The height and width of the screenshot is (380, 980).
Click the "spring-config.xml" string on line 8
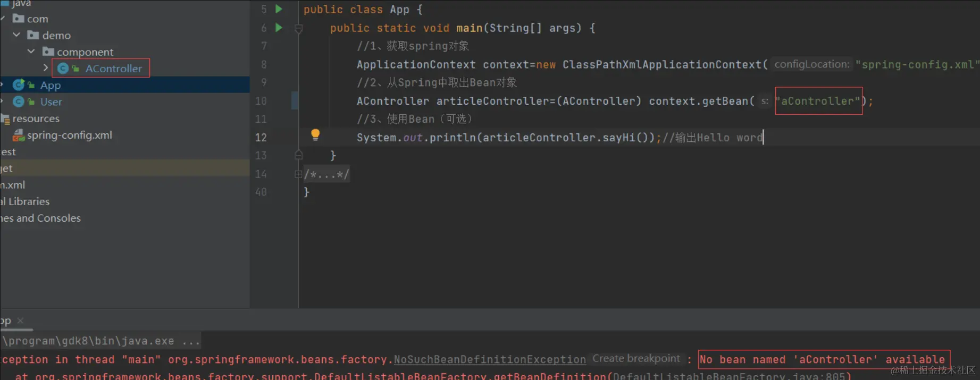[917, 64]
